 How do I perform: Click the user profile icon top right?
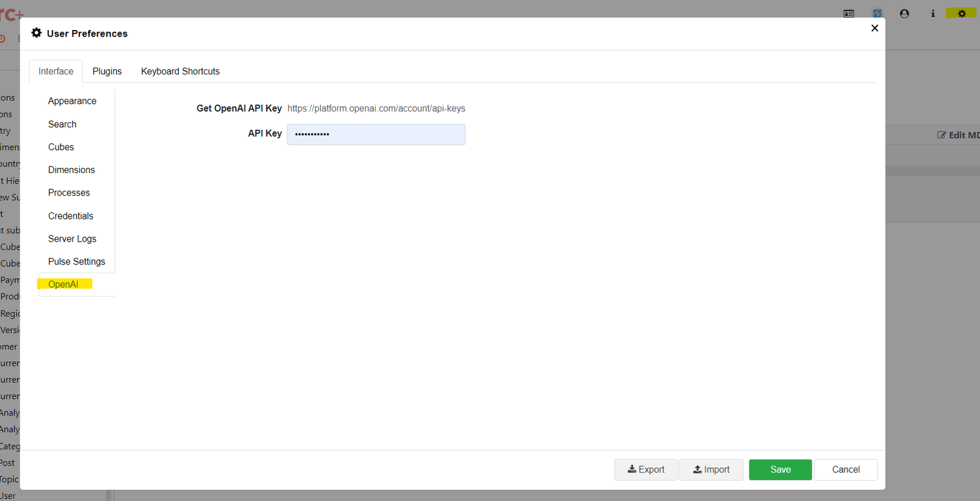904,13
